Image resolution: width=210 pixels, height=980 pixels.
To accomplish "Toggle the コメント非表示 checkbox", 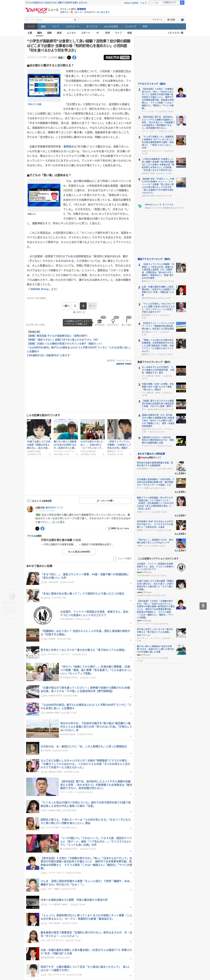I will tap(115, 558).
